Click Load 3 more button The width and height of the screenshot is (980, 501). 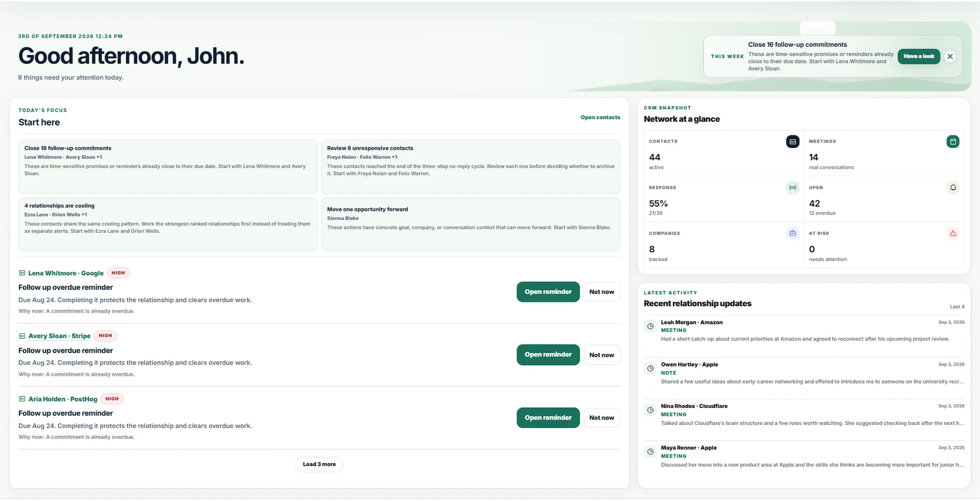point(319,465)
